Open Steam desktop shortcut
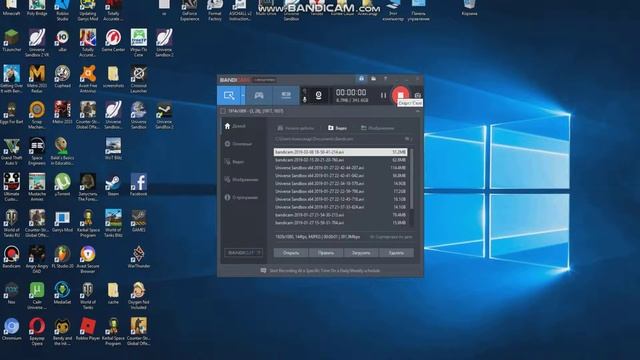This screenshot has height=360, width=640. (113, 185)
